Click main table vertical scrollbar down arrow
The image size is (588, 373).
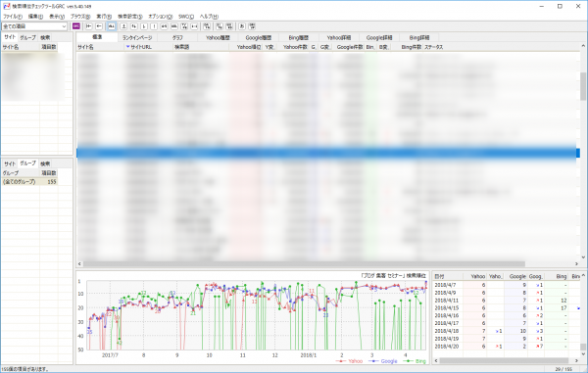pos(583,257)
